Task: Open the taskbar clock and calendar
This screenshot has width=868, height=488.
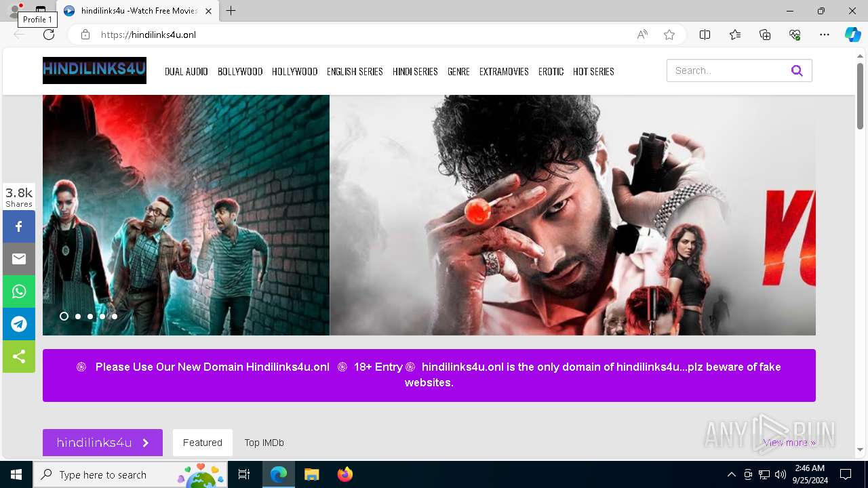Action: [810, 474]
